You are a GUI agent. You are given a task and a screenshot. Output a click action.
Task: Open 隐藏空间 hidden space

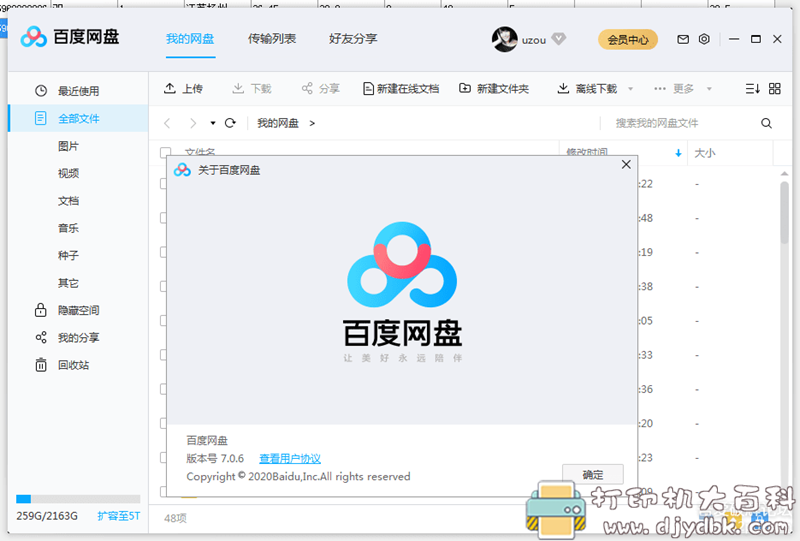point(78,310)
